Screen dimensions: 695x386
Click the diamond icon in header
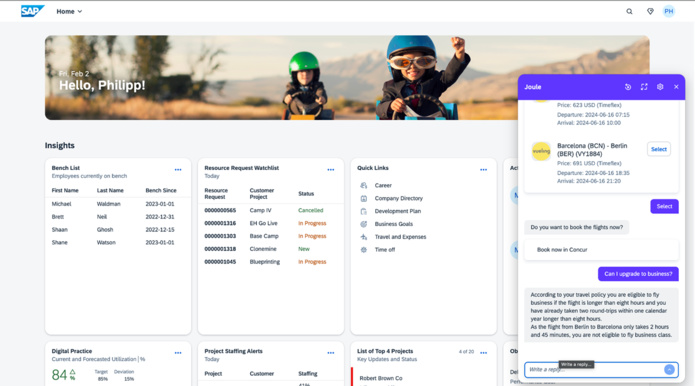(x=650, y=12)
